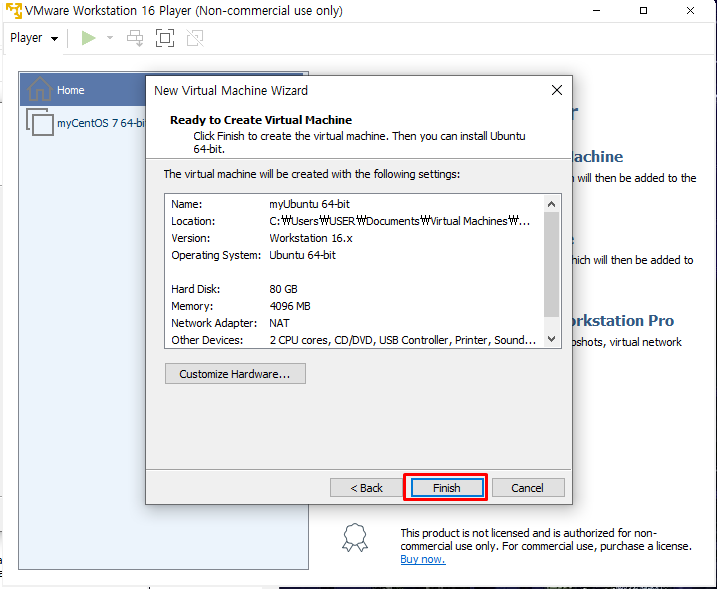This screenshot has width=717, height=589.
Task: Select Home in the library panel
Action: click(x=83, y=90)
